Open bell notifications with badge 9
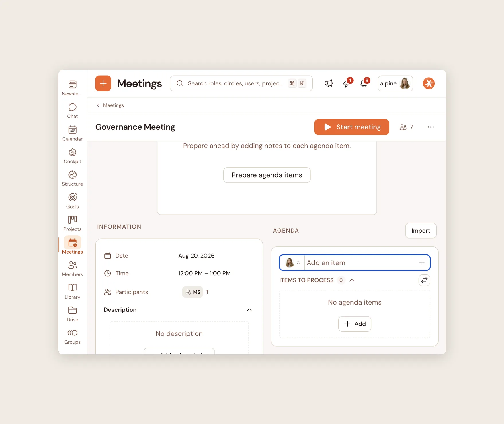Viewport: 504px width, 424px height. [x=364, y=83]
